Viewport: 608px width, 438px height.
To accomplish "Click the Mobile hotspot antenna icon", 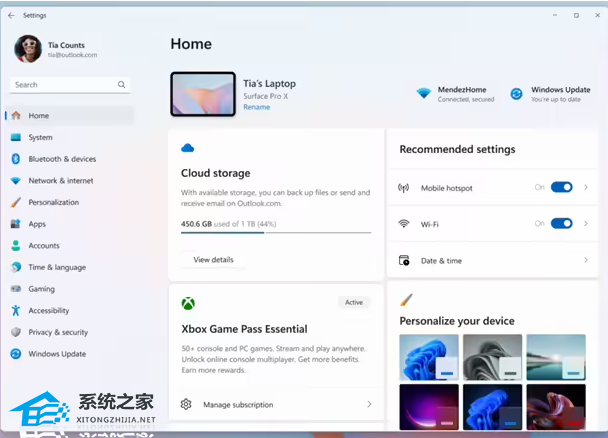I will coord(404,188).
